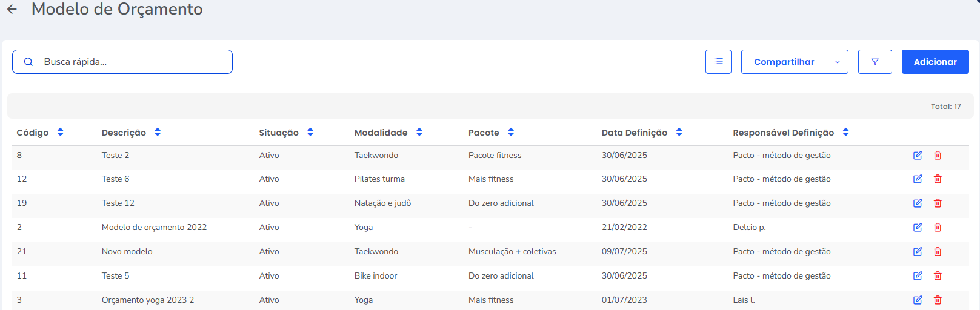Delete Modelo de orçamento 2022 row
Image resolution: width=980 pixels, height=310 pixels.
pyautogui.click(x=938, y=228)
